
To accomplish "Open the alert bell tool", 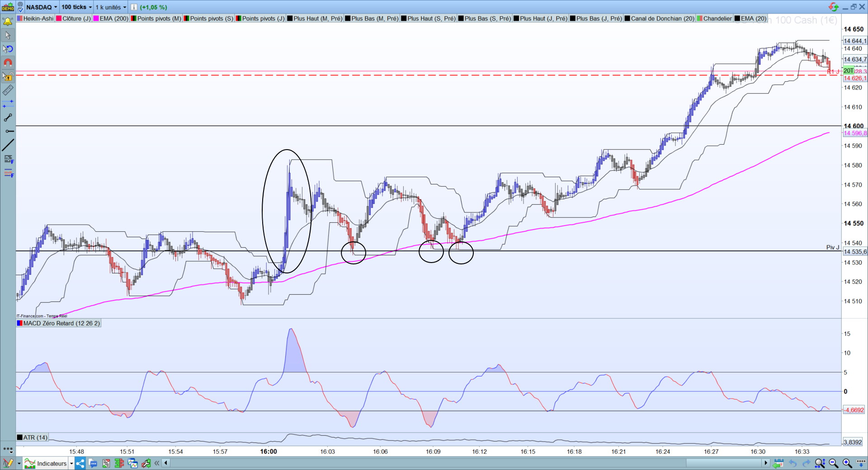I will (x=8, y=21).
